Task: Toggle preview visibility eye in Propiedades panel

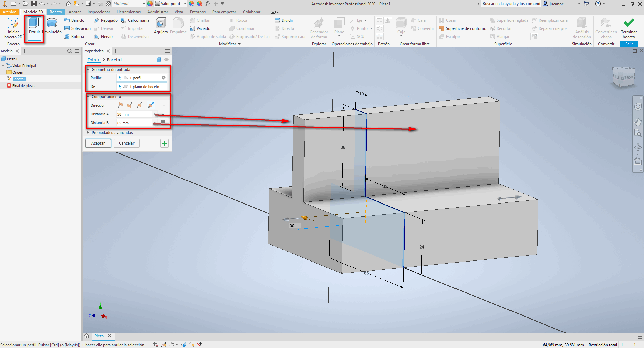Action: click(x=167, y=60)
